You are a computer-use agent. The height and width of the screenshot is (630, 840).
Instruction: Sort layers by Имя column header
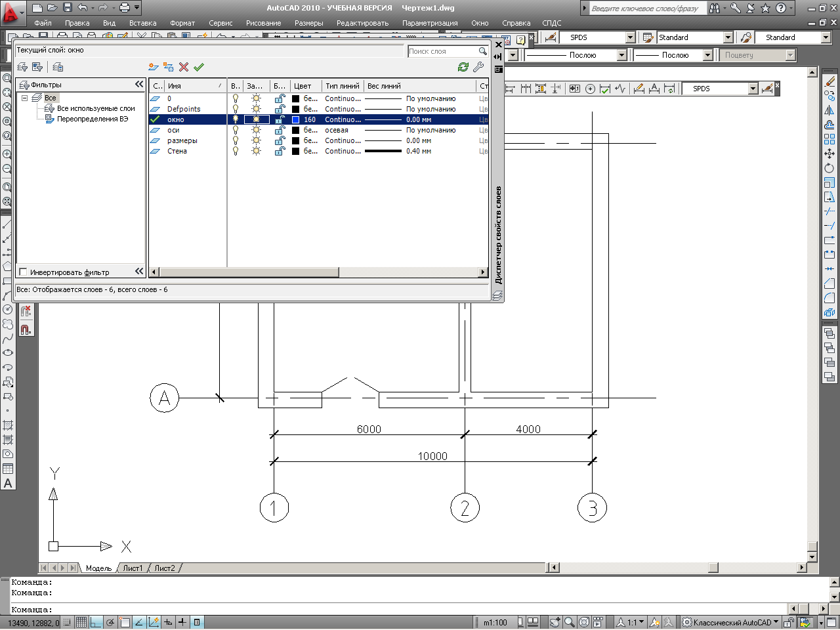coord(195,86)
